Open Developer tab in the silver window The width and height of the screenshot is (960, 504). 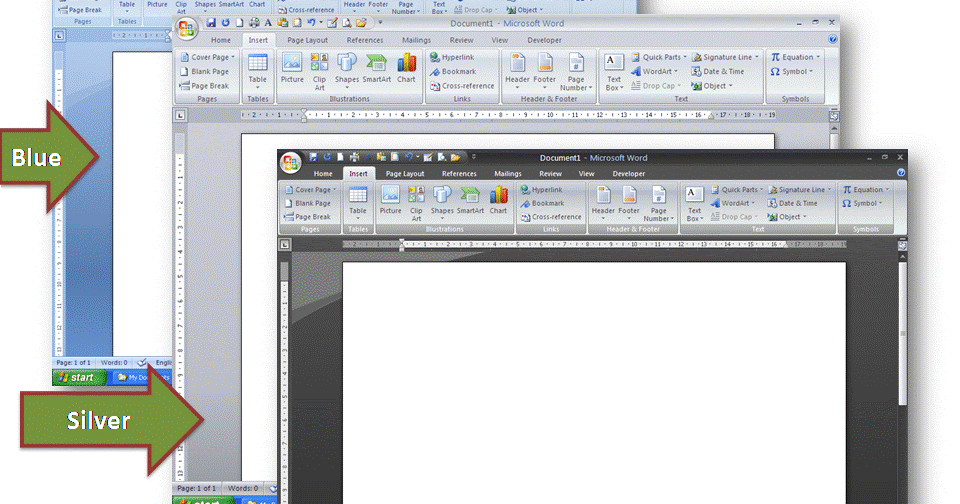pyautogui.click(x=544, y=40)
